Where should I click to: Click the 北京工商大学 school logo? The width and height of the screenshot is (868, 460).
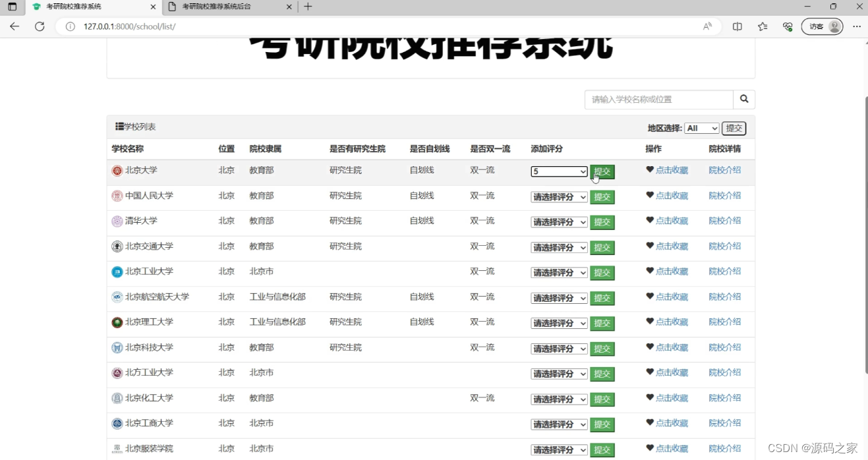point(117,423)
